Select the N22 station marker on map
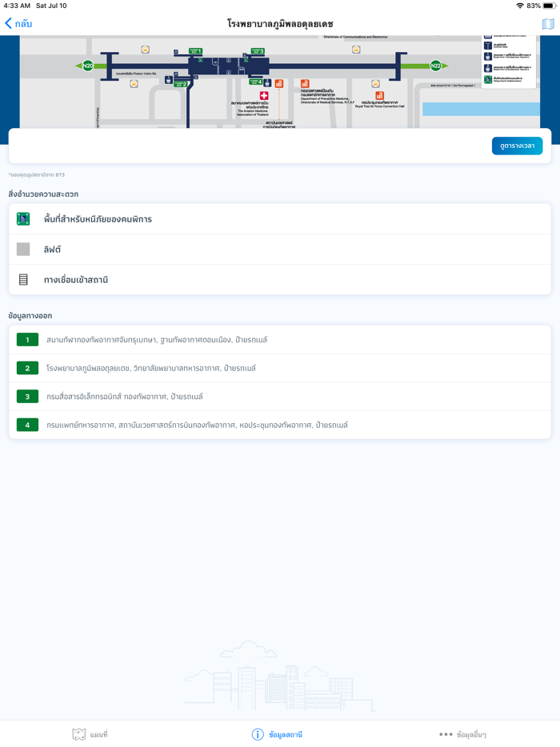This screenshot has width=560, height=747. [435, 66]
